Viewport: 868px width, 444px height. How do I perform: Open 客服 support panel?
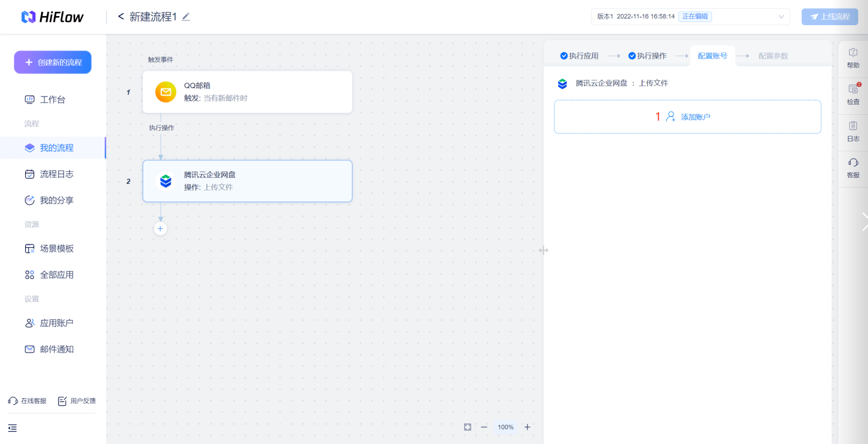853,168
